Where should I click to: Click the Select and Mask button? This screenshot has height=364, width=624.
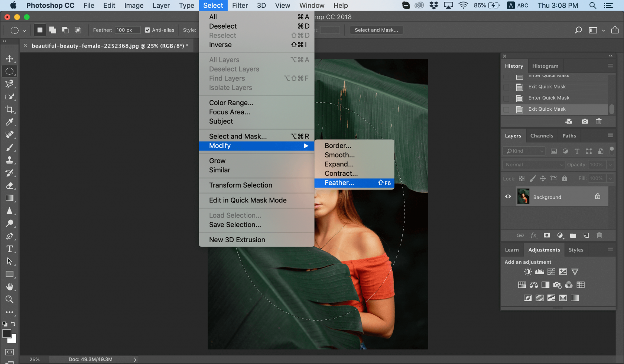[376, 30]
